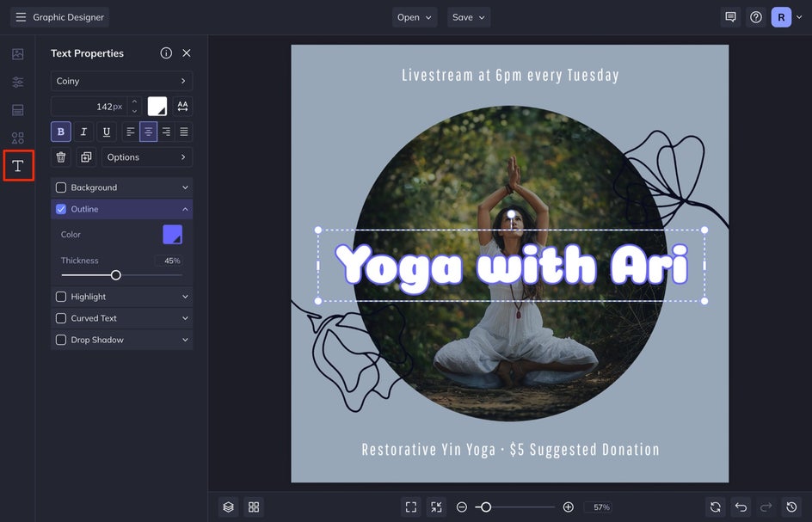Select the 'Restorative Yin Yoga' bottom text

(x=511, y=449)
